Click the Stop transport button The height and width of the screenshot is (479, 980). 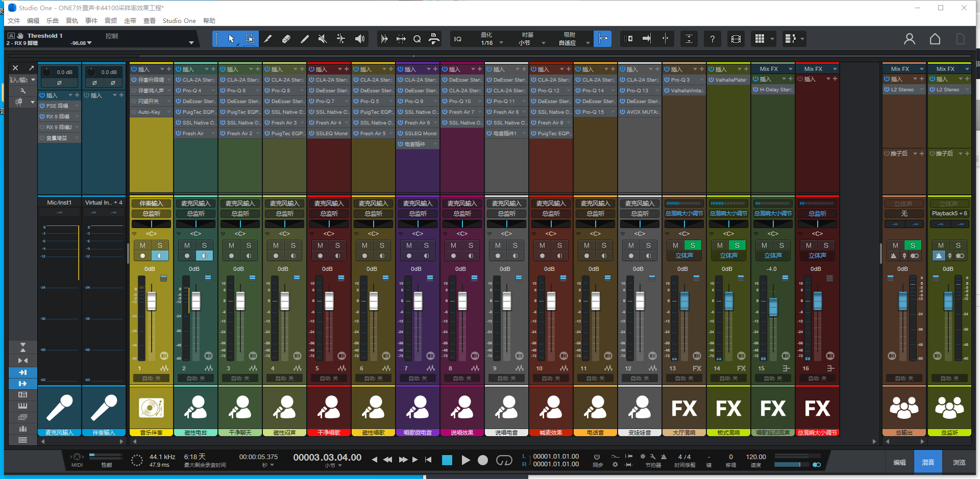(447, 460)
